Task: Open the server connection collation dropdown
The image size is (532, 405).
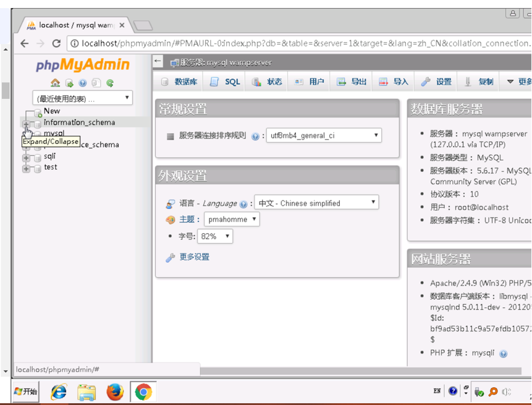Action: 324,135
